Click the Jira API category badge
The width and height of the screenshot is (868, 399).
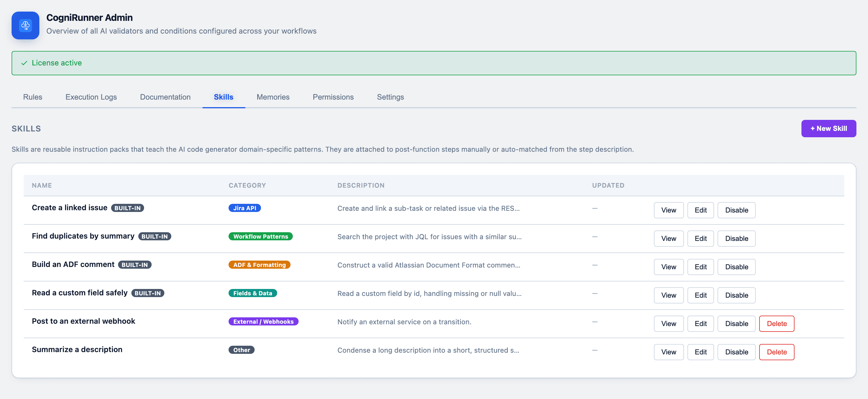click(x=244, y=208)
